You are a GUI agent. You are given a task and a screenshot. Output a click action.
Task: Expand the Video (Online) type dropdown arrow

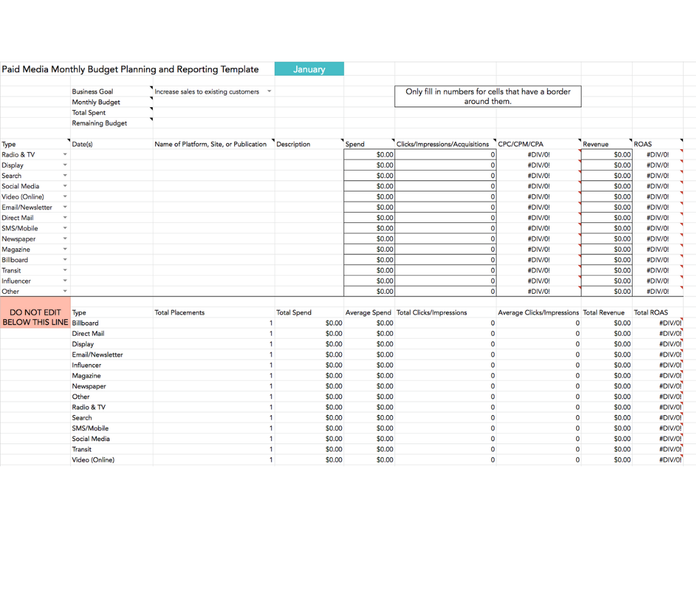coord(65,197)
